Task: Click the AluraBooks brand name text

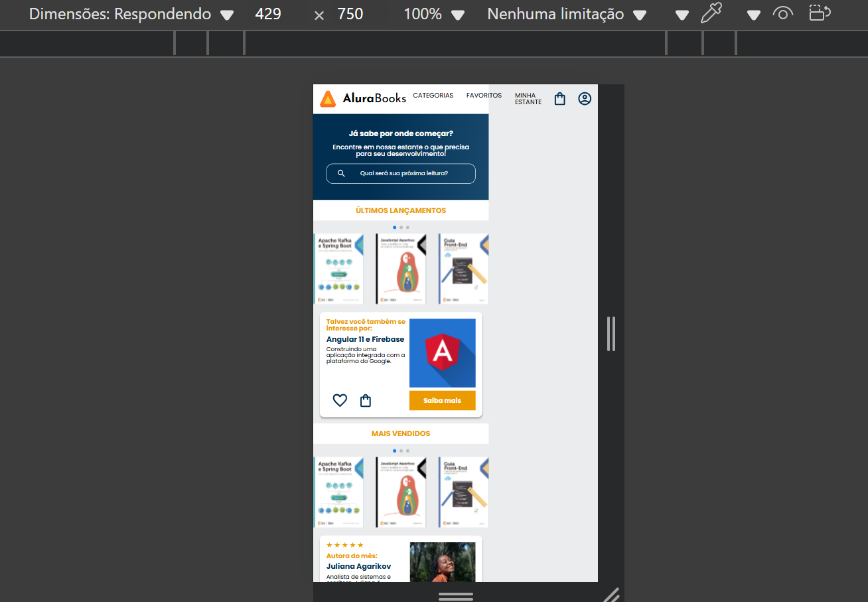Action: pos(374,98)
